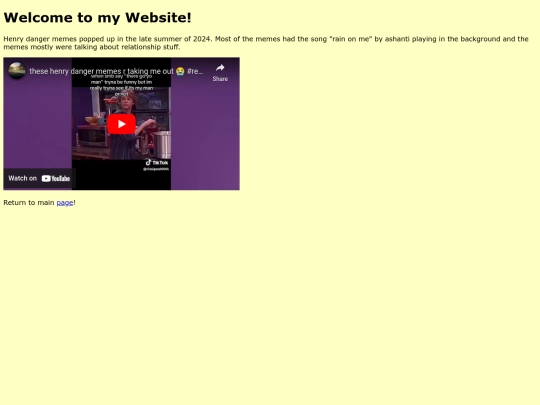Click the 'Return to main' text

(29, 202)
